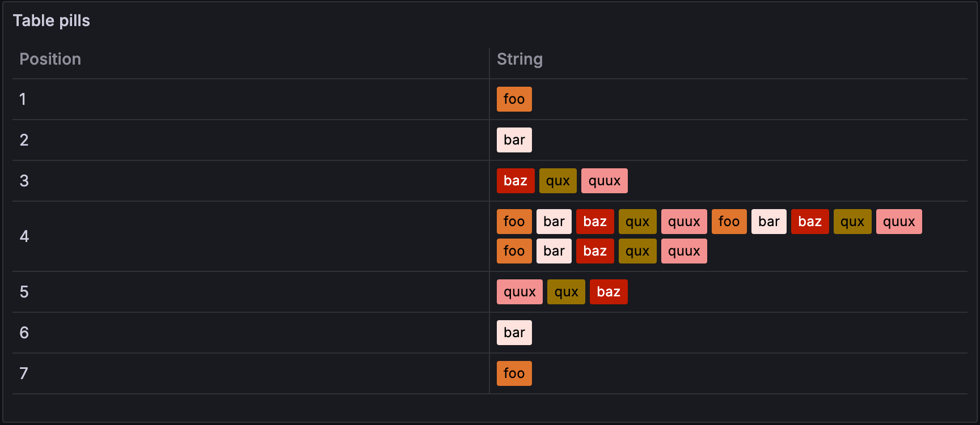Viewport: 980px width, 425px height.
Task: Select the Position cell showing 2
Action: (x=24, y=140)
